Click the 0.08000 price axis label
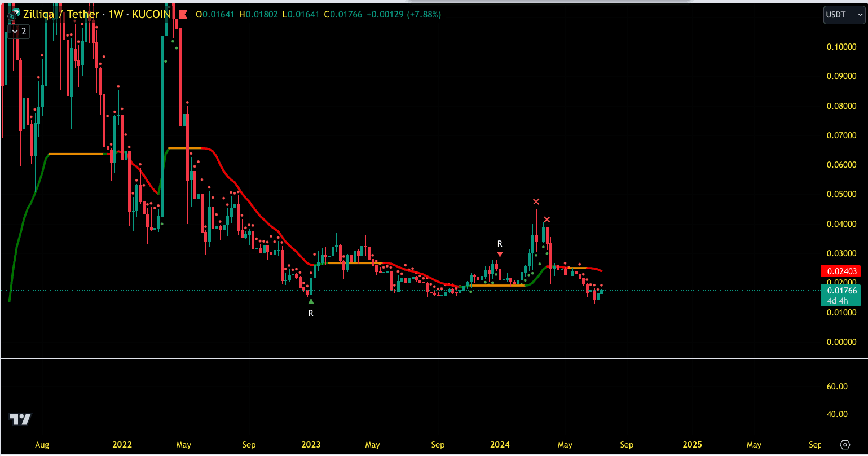 point(841,106)
